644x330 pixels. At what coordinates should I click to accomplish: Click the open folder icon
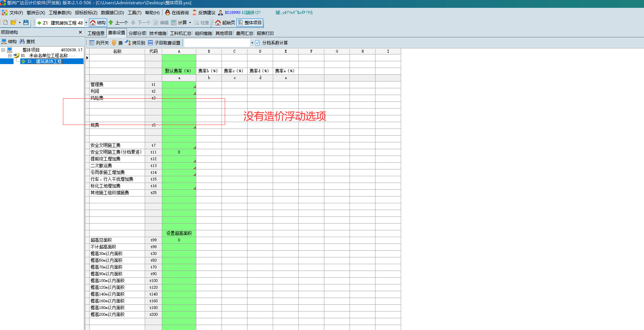click(13, 22)
